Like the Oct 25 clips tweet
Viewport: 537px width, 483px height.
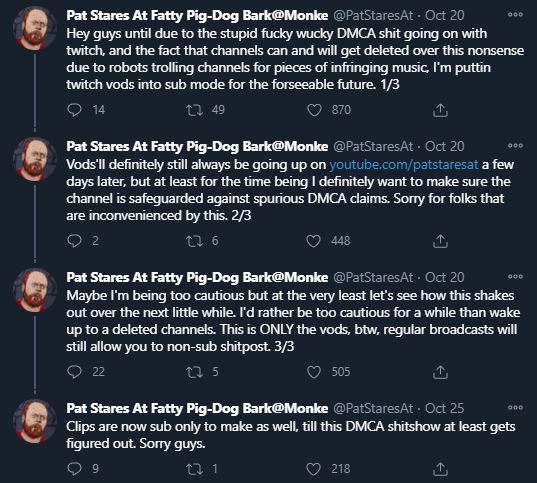(313, 469)
